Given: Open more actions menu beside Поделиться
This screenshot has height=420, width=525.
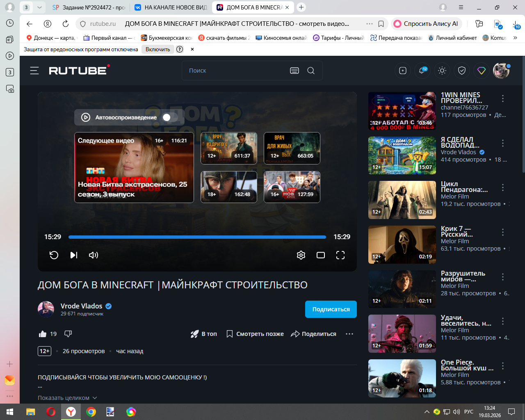Looking at the screenshot, I should pyautogui.click(x=349, y=334).
